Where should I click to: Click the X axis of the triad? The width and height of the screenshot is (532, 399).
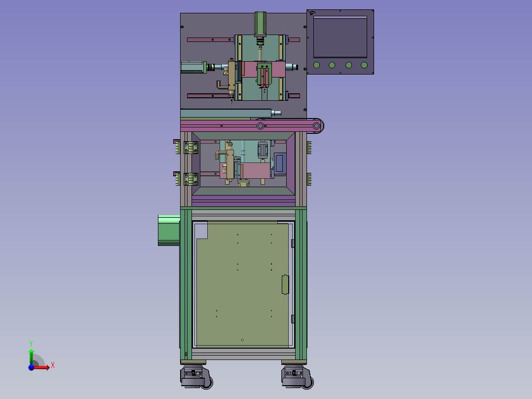coord(41,367)
